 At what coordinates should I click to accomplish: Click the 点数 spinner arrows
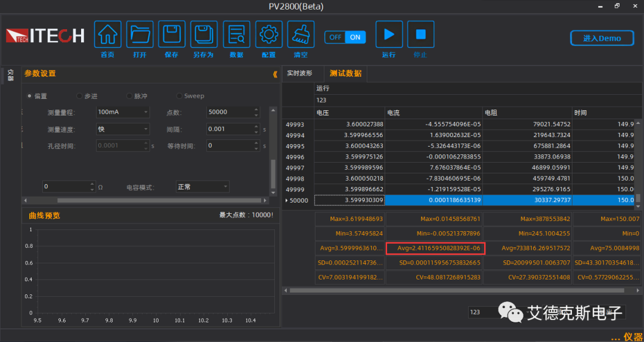(256, 112)
